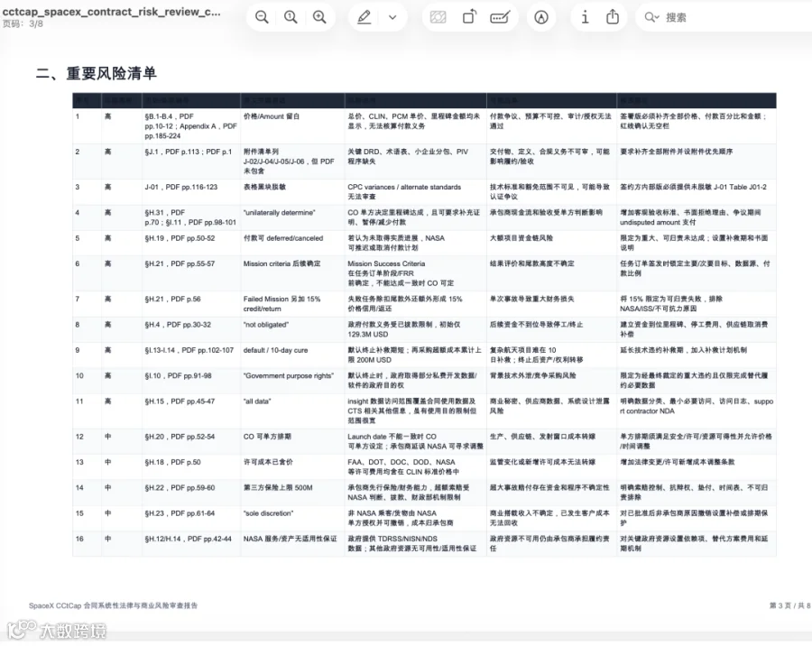Select text "unilaterally determine" in row 4
The height and width of the screenshot is (646, 812).
279,212
